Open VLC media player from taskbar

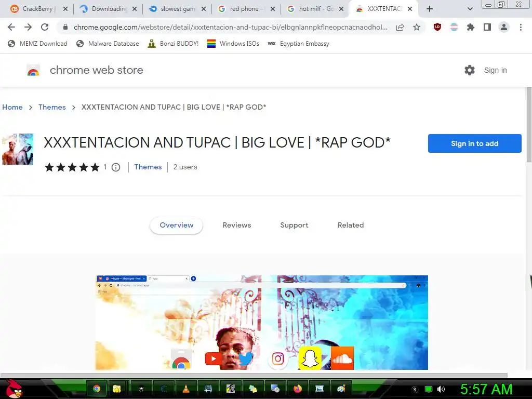(x=185, y=389)
